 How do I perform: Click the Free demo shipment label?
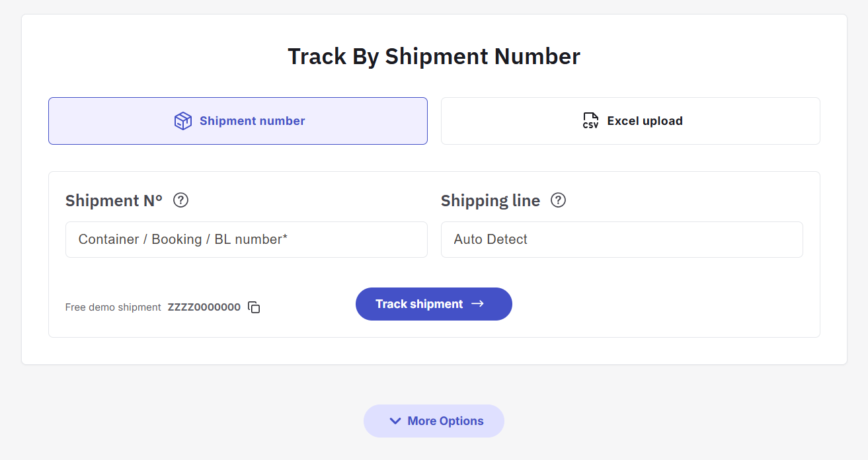(113, 307)
